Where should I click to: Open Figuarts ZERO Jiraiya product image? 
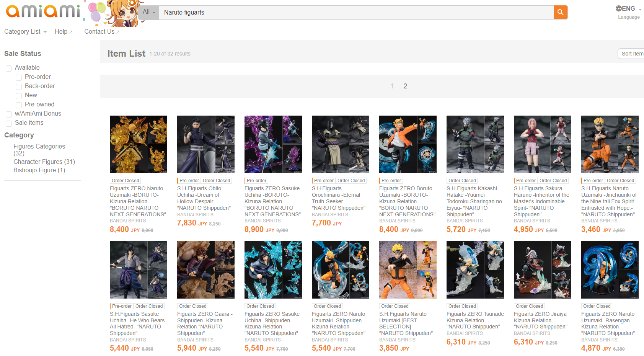(x=543, y=270)
